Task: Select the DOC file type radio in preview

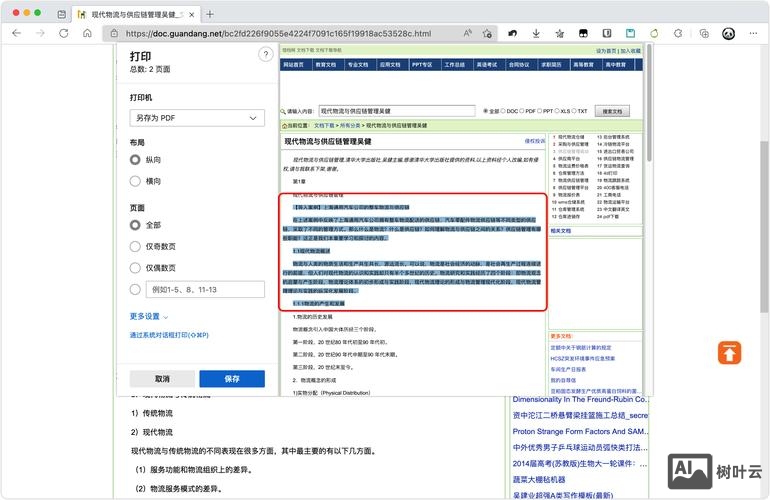Action: point(503,111)
